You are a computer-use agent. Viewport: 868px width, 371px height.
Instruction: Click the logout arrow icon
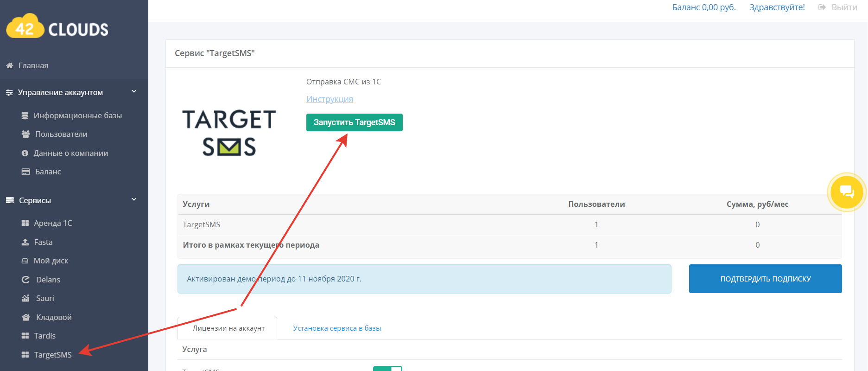pos(822,7)
